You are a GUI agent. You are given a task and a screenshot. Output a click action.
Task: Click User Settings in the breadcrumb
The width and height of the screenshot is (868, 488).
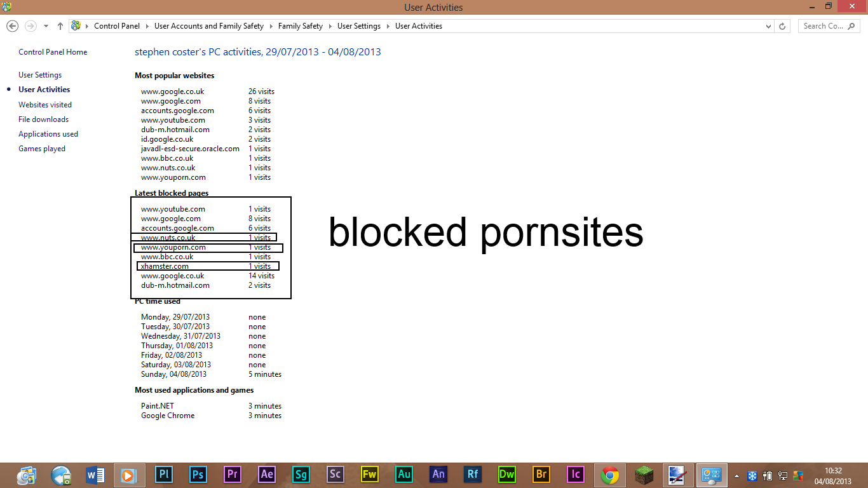click(359, 26)
